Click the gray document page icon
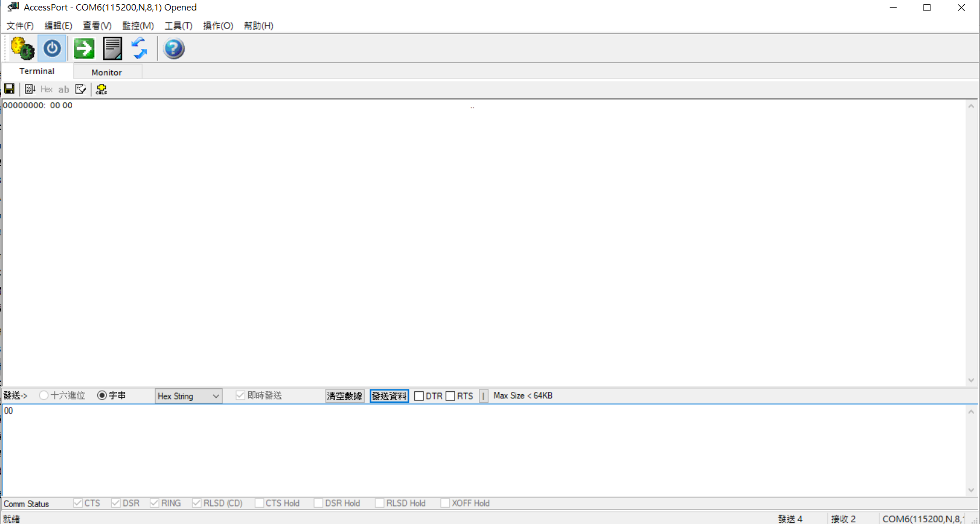Screen dimensions: 980x524 click(112, 48)
